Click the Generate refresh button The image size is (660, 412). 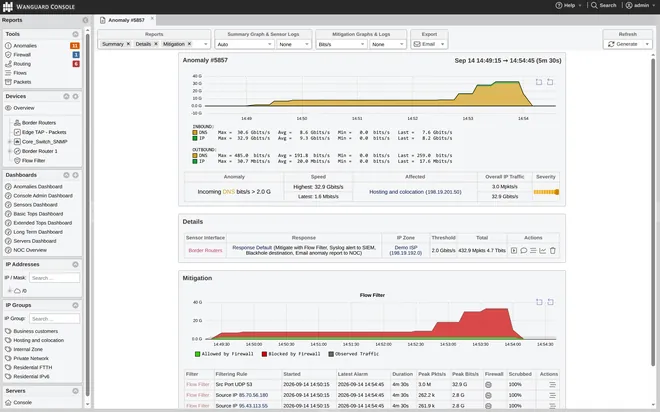tap(623, 44)
